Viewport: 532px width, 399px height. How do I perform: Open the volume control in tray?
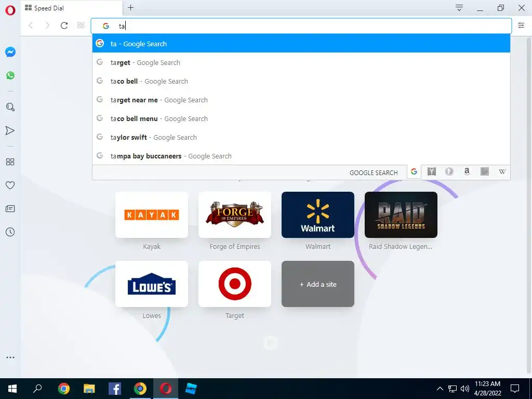click(x=465, y=389)
